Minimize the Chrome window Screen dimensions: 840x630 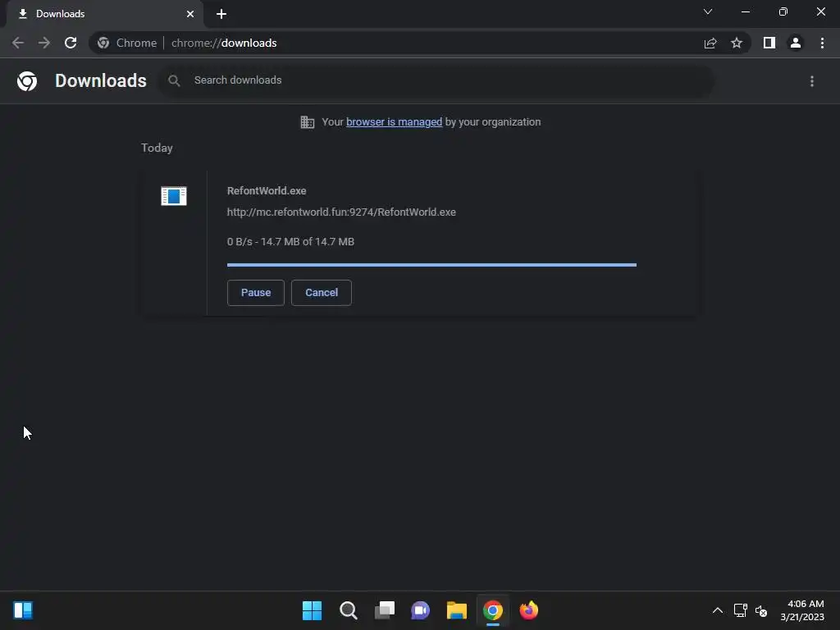point(746,11)
